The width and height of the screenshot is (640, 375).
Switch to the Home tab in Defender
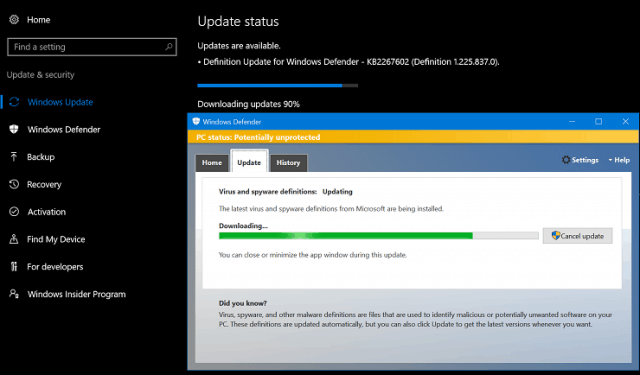click(212, 163)
